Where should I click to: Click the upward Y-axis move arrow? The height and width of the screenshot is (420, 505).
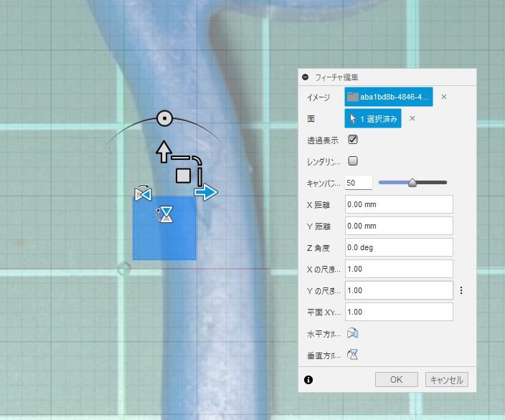pyautogui.click(x=164, y=151)
